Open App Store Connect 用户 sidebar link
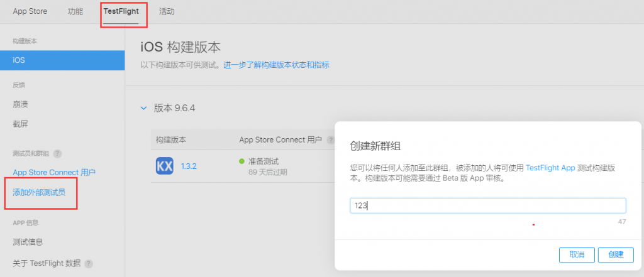The image size is (644, 277). (54, 172)
